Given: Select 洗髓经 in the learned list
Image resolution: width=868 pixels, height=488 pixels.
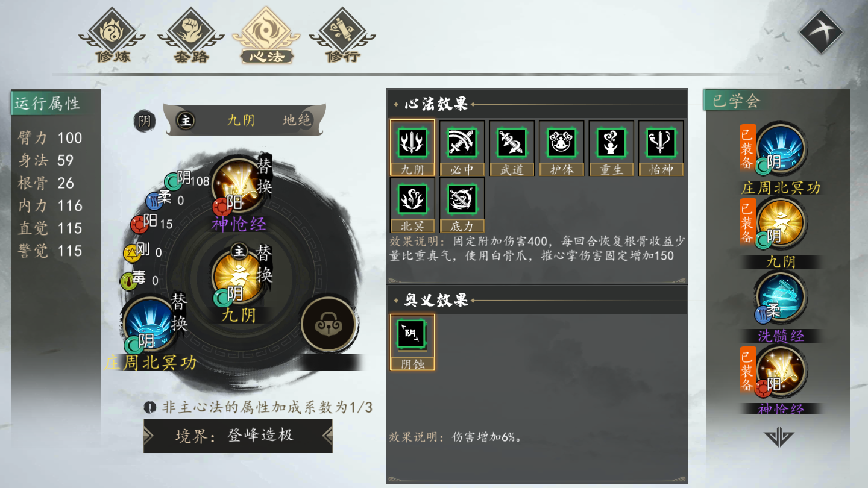Looking at the screenshot, I should click(781, 307).
